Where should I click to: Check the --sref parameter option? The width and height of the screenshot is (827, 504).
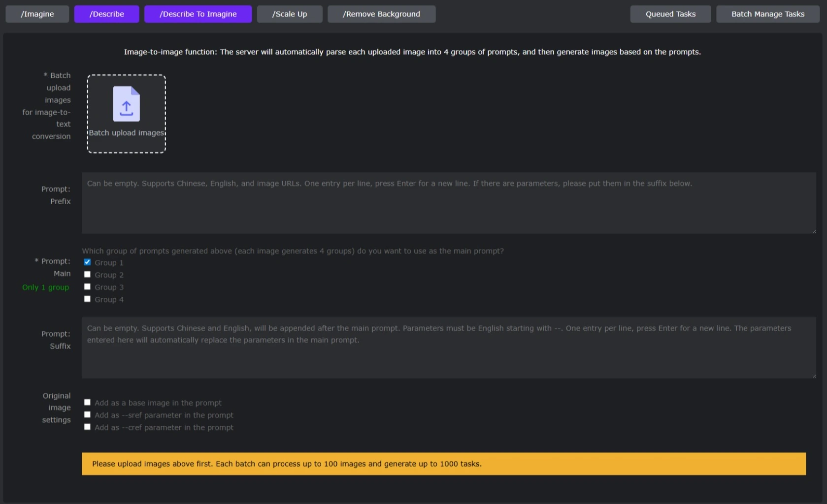coord(87,415)
